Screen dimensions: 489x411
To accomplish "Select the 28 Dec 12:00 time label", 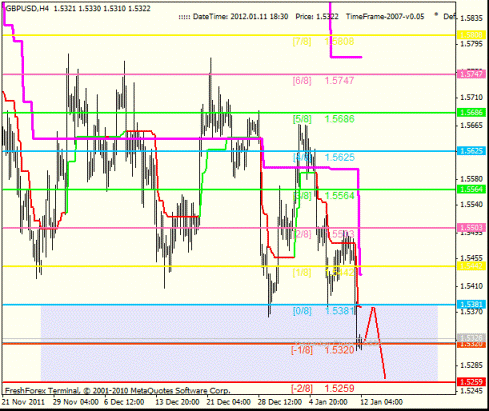I will coord(280,402).
